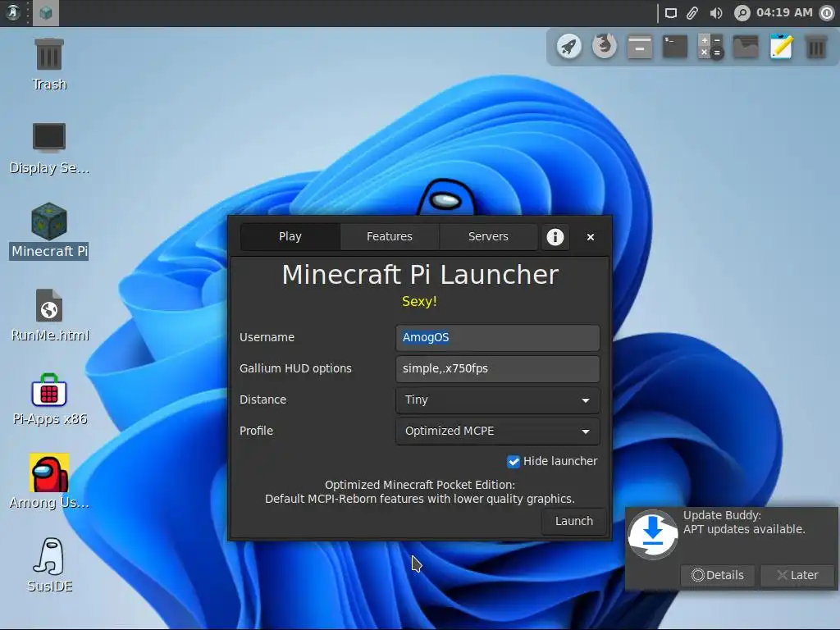Click the Update Buddy download icon
Screen dimensions: 840x630
coord(653,535)
